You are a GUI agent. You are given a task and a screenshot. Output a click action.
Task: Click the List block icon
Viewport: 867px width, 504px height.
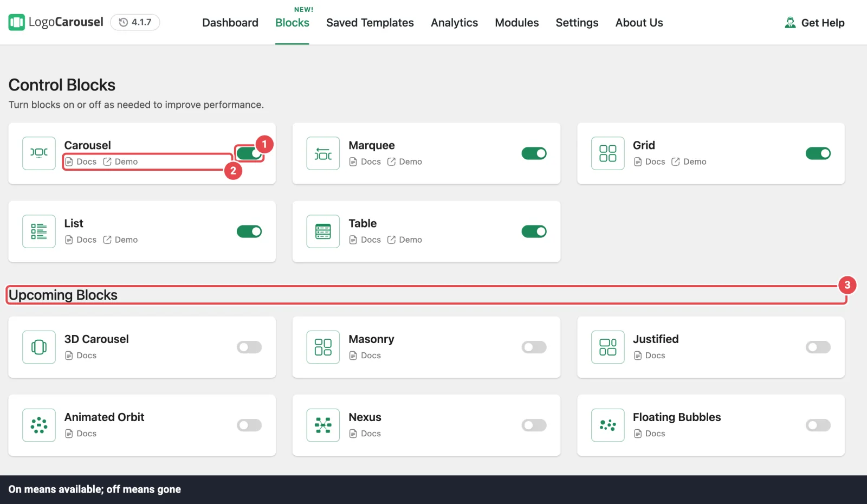[x=39, y=231]
